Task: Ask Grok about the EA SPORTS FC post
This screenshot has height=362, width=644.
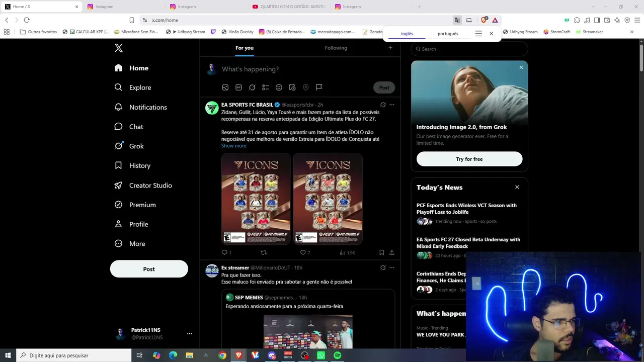Action: point(383,105)
